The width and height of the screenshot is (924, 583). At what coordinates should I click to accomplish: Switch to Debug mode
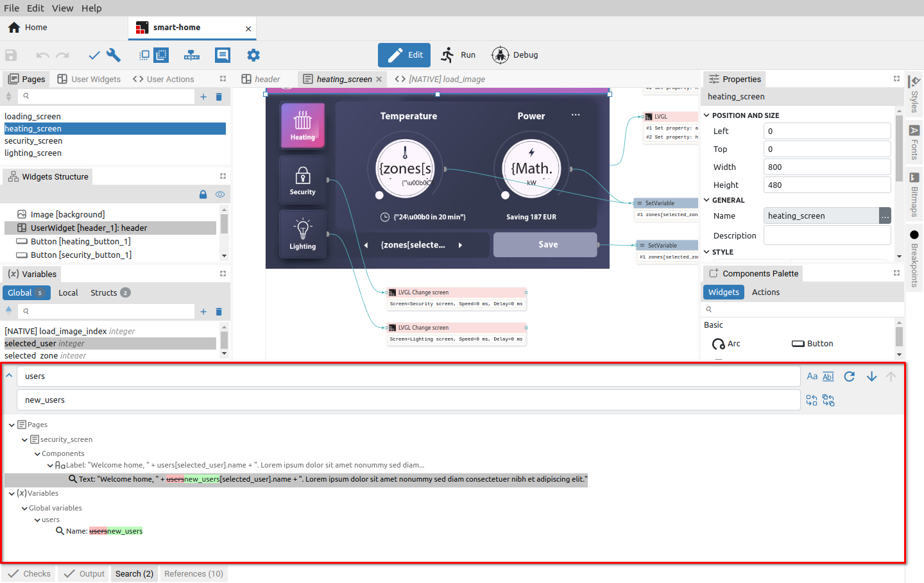click(x=515, y=55)
